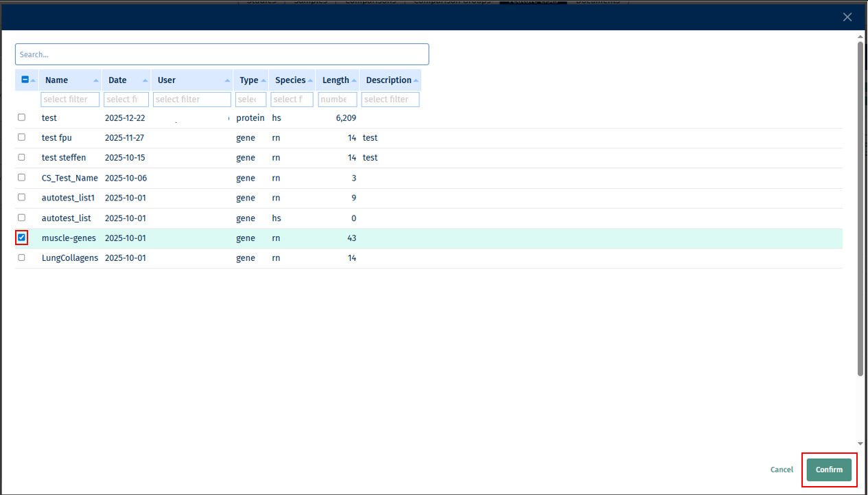Sort entries by Type column

coord(263,80)
